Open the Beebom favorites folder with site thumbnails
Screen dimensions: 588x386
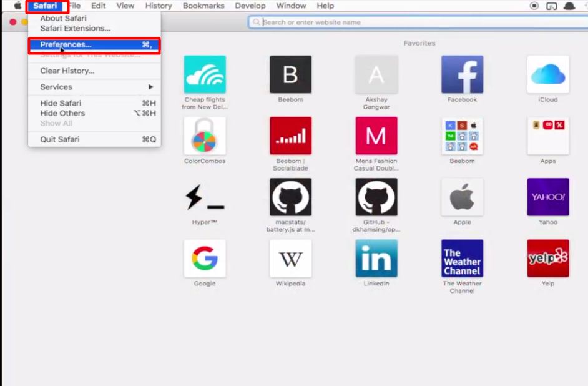coord(462,136)
